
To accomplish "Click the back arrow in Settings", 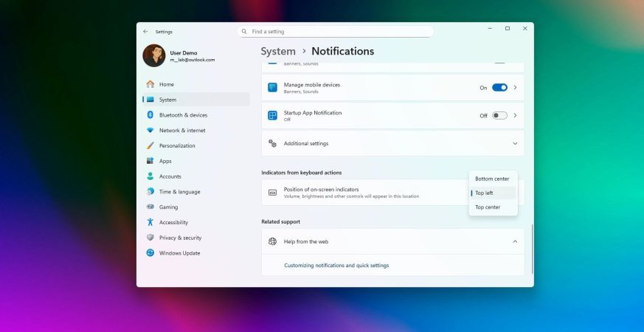I will 145,32.
